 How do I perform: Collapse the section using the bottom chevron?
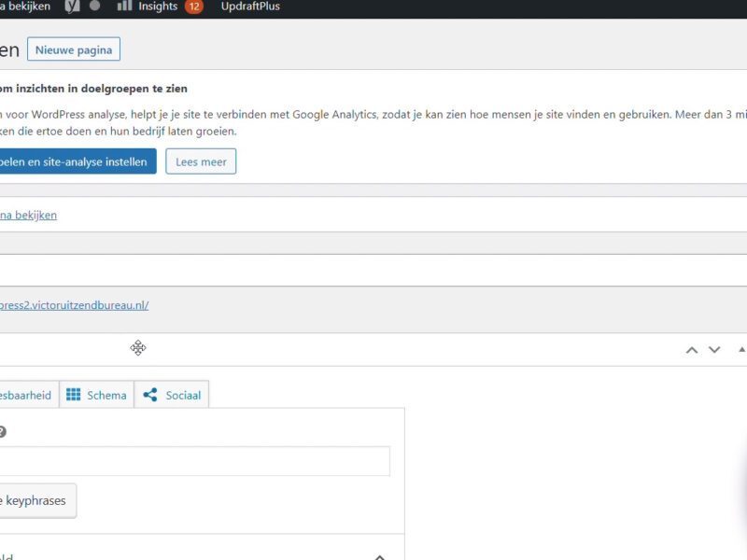[x=380, y=556]
